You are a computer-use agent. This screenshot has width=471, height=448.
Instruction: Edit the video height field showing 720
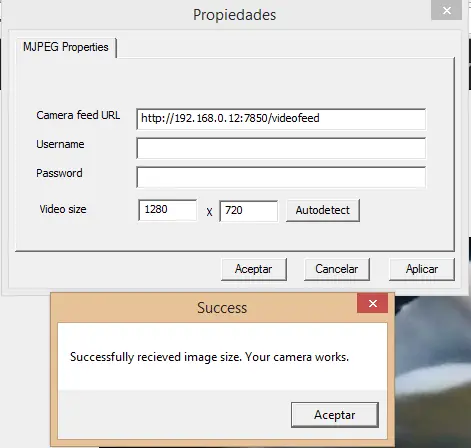[249, 211]
